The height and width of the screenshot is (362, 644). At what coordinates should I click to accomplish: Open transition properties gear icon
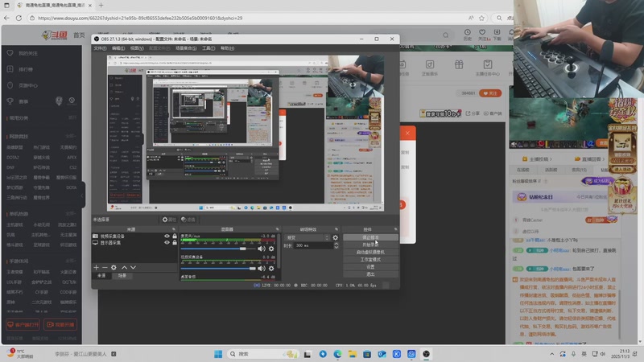coord(335,237)
